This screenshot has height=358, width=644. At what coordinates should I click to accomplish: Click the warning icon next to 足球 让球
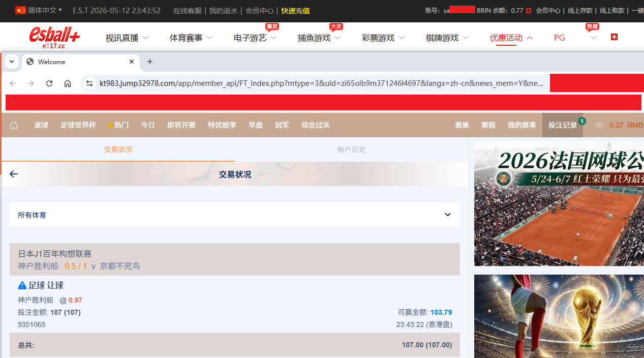(x=22, y=285)
